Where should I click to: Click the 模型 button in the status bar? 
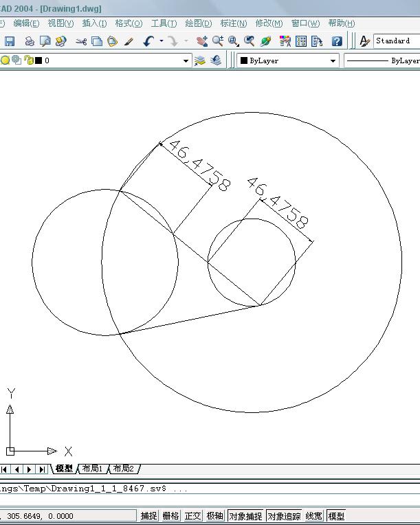point(336,515)
